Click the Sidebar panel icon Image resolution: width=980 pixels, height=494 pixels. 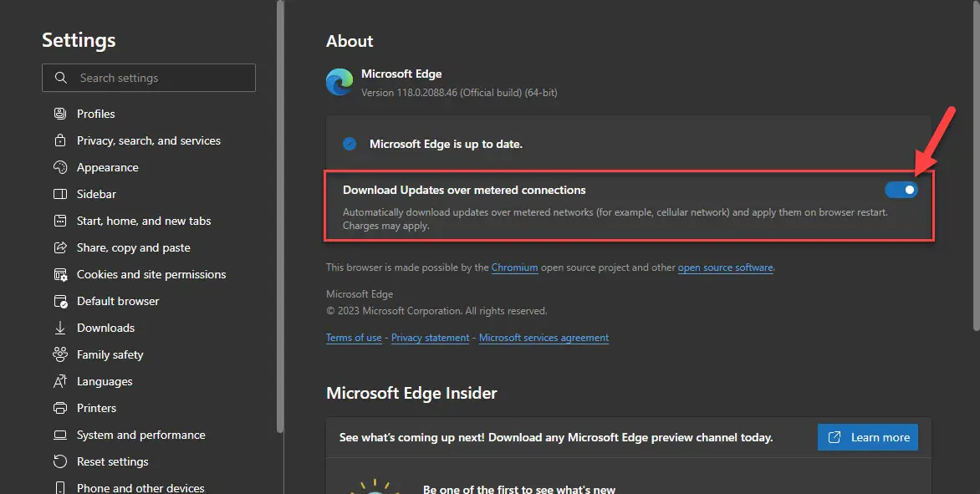(60, 194)
